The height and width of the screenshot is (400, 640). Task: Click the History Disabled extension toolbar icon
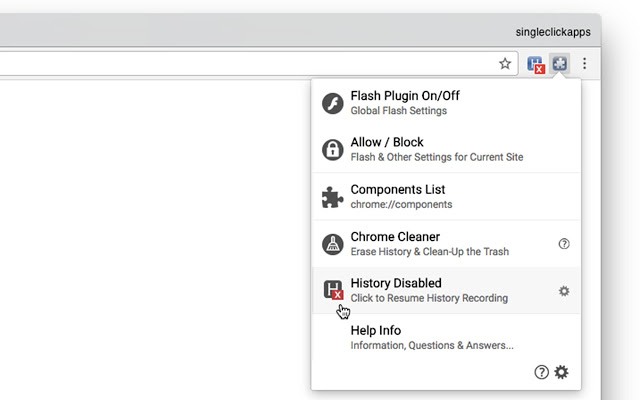[537, 64]
